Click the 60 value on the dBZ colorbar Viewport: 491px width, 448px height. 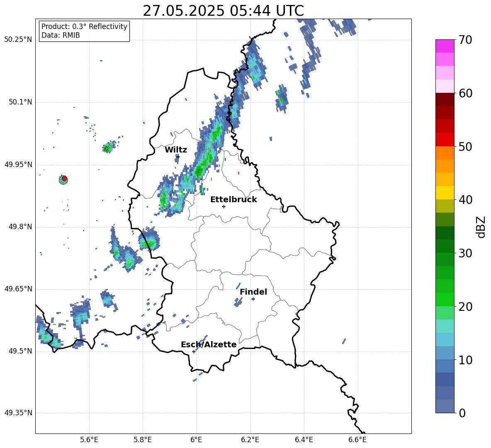point(465,93)
